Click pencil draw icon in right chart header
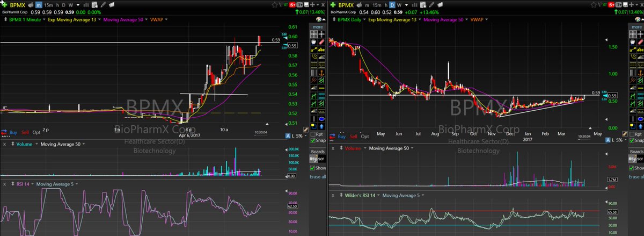 tap(431, 5)
